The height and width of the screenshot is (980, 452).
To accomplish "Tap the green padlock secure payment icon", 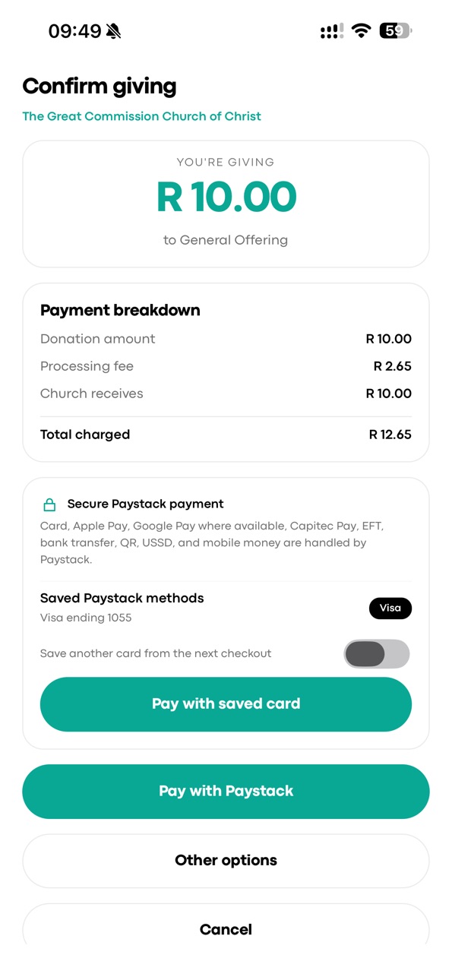I will pos(49,504).
